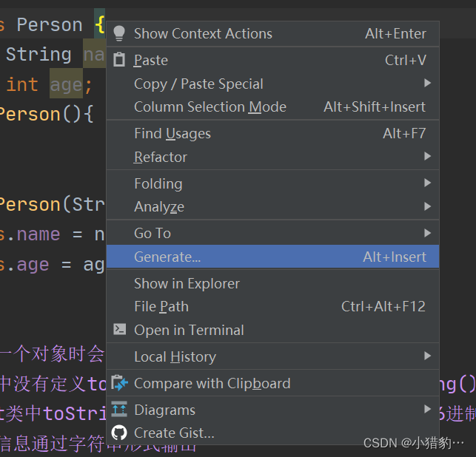Choose Open in Terminal entry
476x457 pixels.
coord(189,330)
